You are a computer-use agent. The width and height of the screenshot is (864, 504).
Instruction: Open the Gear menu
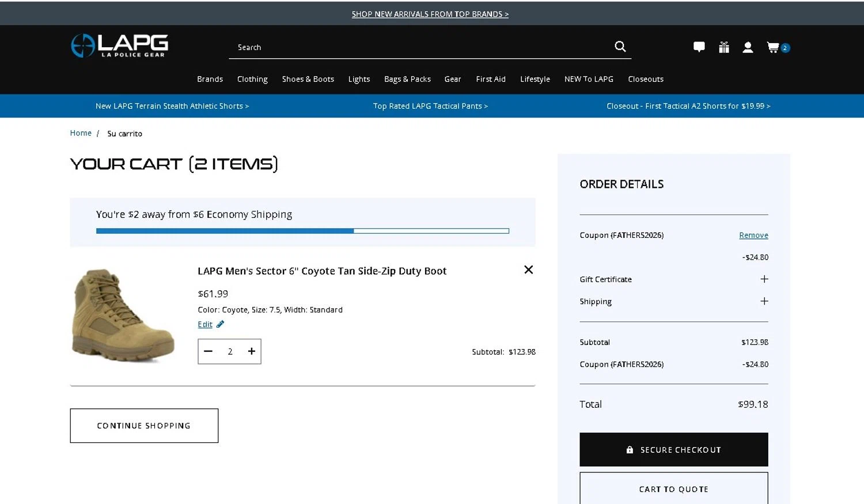coord(453,79)
